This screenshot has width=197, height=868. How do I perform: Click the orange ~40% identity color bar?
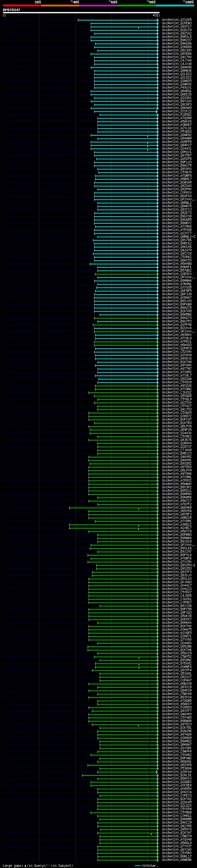point(60,6)
